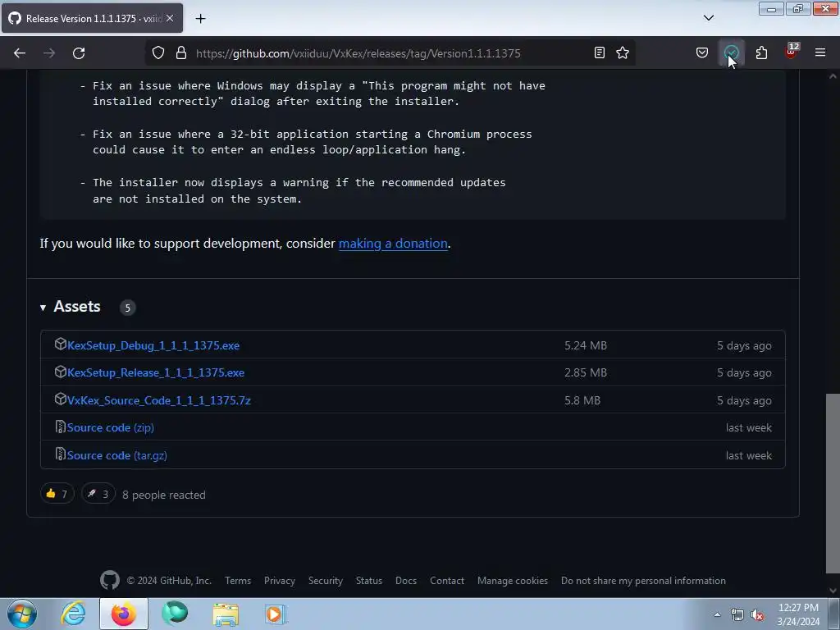The height and width of the screenshot is (630, 840).
Task: Open the tracking protection shield icon
Action: tap(158, 53)
